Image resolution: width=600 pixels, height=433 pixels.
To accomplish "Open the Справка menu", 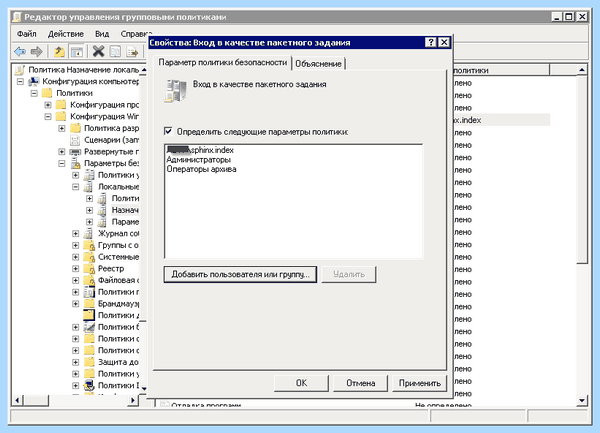I will click(x=134, y=34).
